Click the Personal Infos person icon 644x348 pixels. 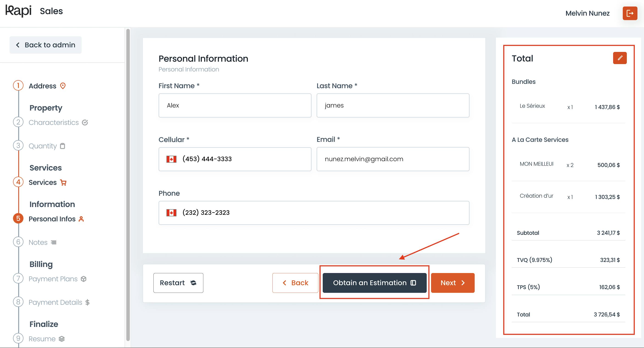81,219
